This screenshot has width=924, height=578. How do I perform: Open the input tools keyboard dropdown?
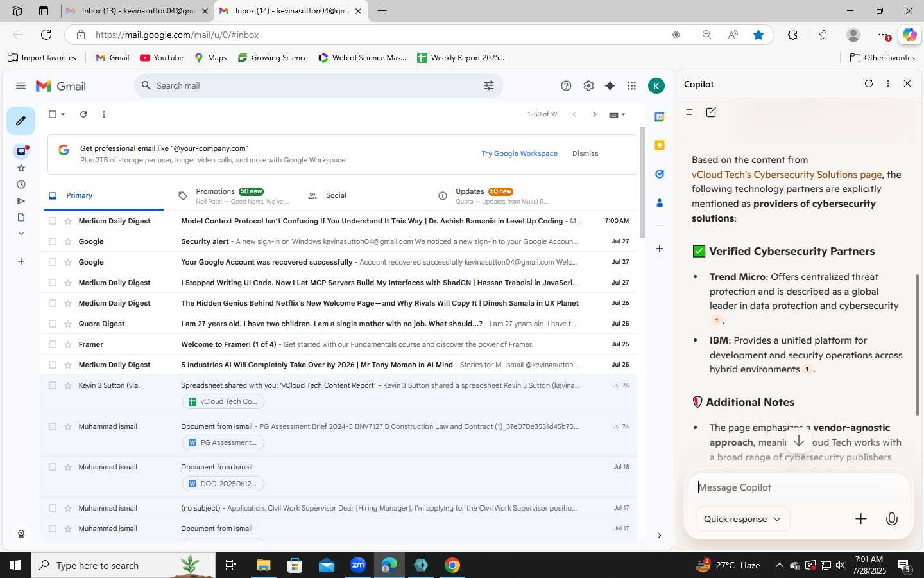[x=617, y=115]
